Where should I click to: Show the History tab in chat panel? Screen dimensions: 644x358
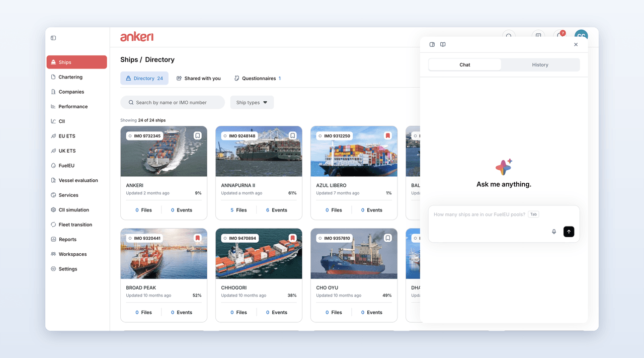point(540,64)
